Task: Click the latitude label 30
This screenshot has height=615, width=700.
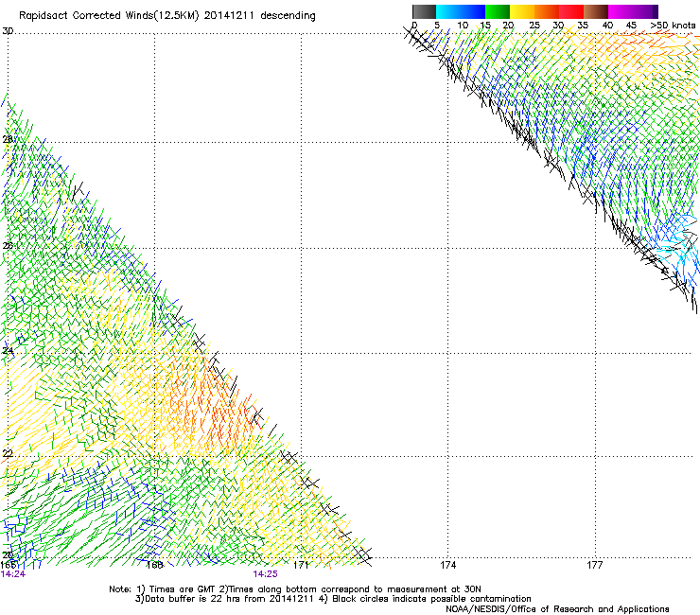Action: (x=8, y=31)
